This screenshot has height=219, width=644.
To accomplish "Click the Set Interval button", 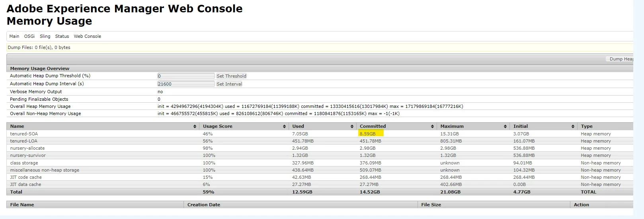I will tap(229, 84).
